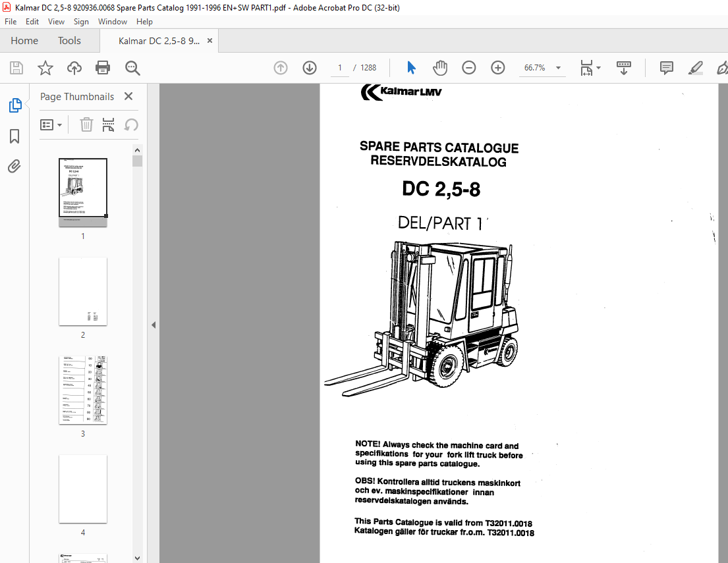Image resolution: width=728 pixels, height=563 pixels.
Task: Switch to the Tools tab
Action: click(x=69, y=41)
